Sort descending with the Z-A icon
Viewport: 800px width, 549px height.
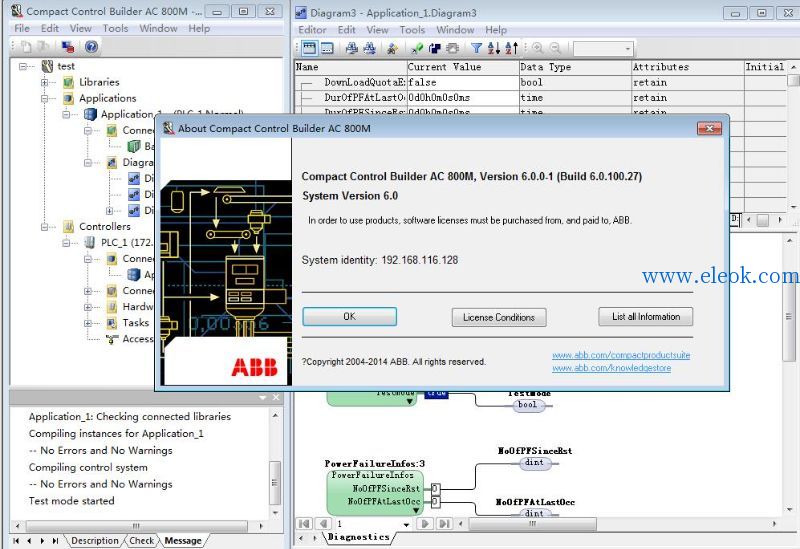click(x=512, y=48)
